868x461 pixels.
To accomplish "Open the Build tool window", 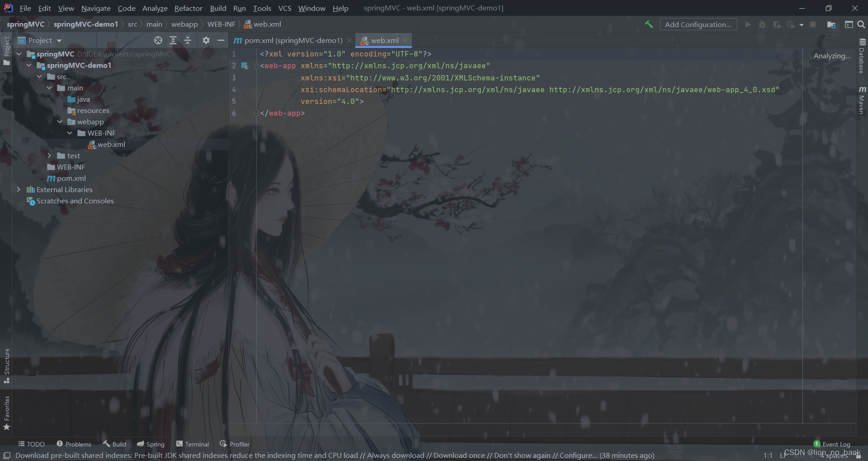I will [x=114, y=444].
